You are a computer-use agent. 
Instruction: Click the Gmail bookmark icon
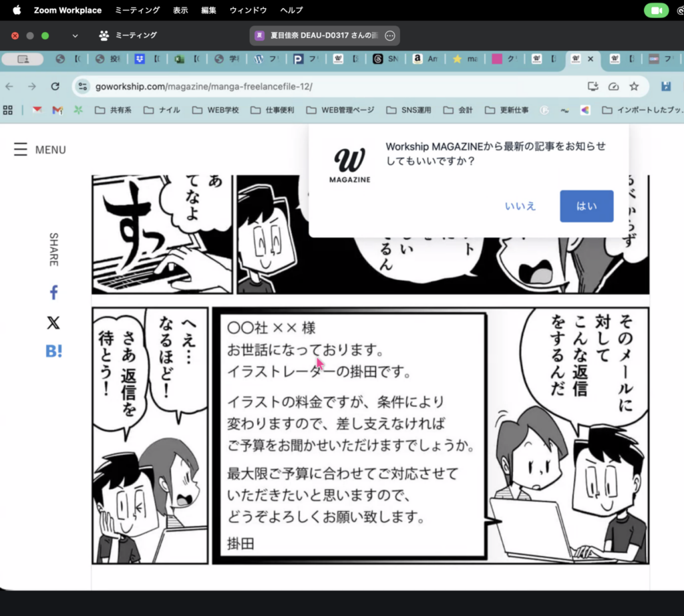tap(57, 110)
